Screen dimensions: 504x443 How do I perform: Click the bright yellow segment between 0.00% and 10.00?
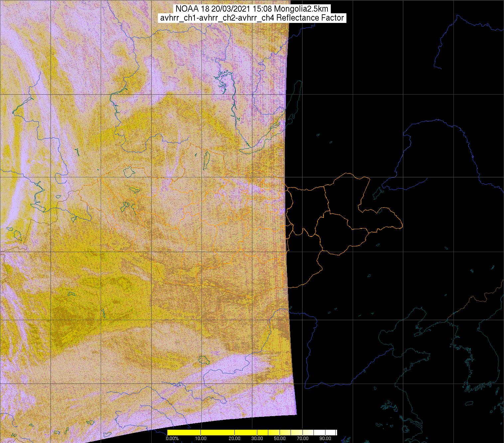pos(184,432)
